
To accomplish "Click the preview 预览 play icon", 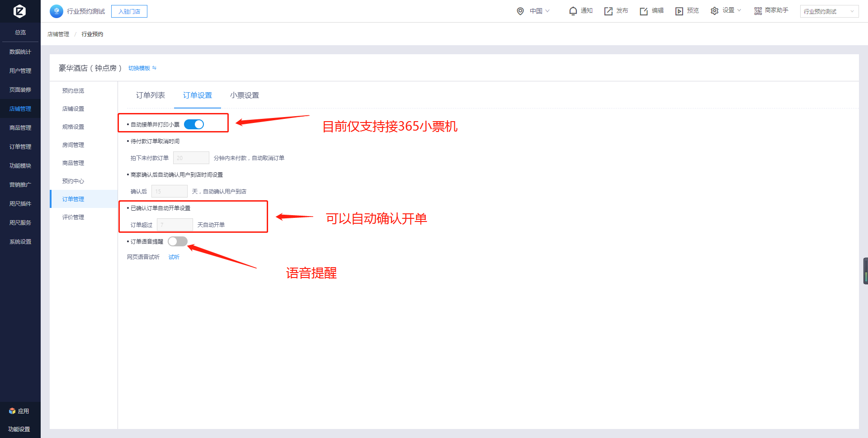I will [679, 11].
